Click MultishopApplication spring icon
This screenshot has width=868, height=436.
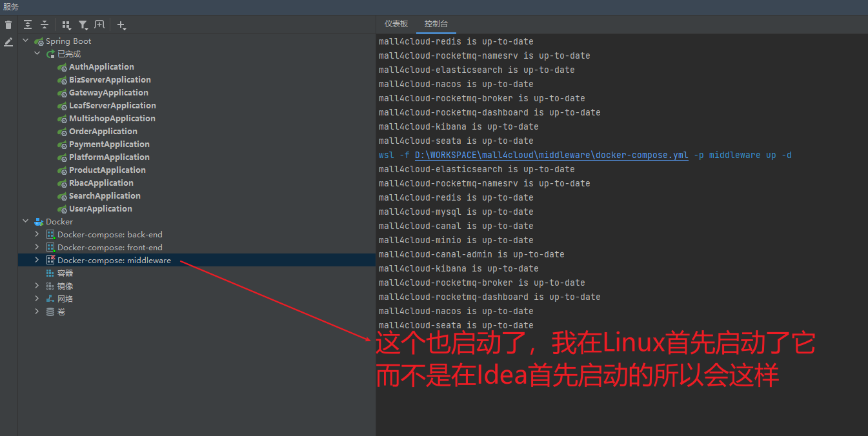(x=62, y=119)
